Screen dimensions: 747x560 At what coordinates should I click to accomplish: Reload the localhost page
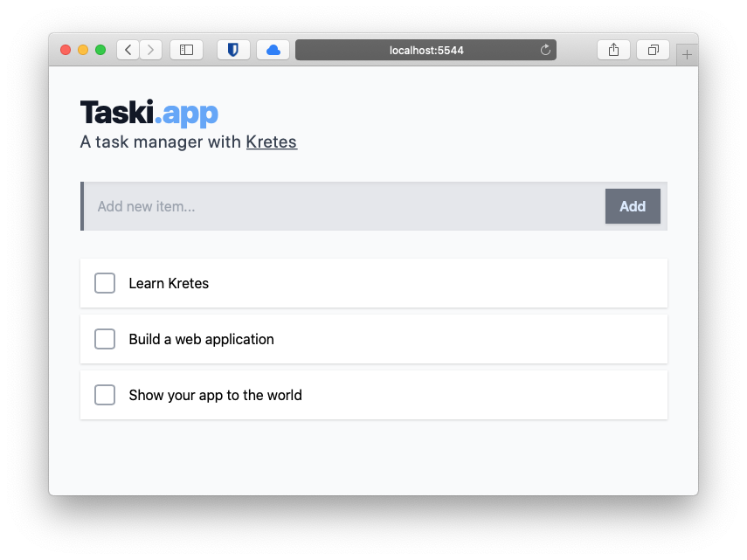(545, 50)
